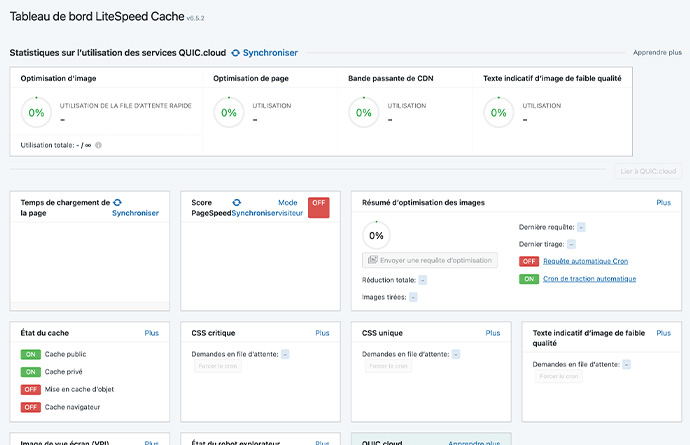Click the info icon beside Utilisation totale
Screen dimensions: 690x445
point(98,145)
